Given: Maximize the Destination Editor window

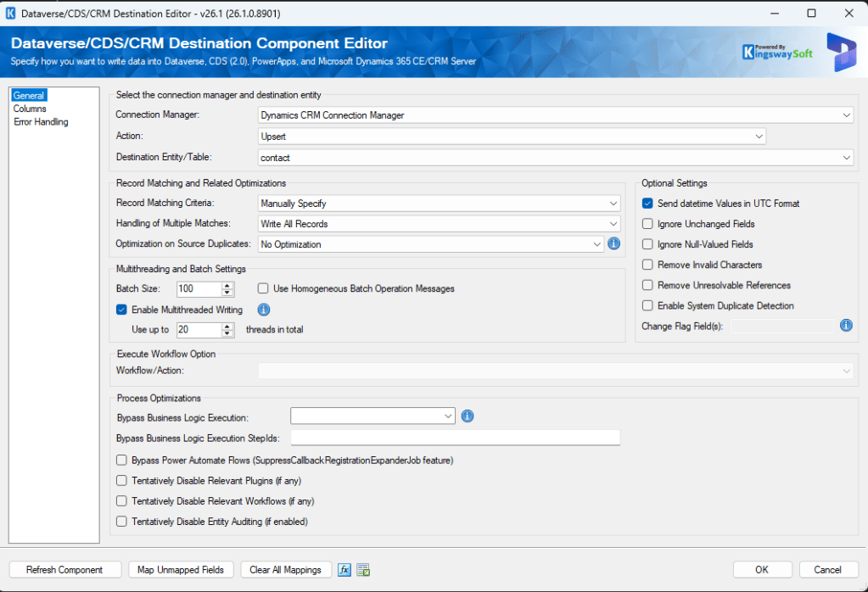Looking at the screenshot, I should 811,14.
